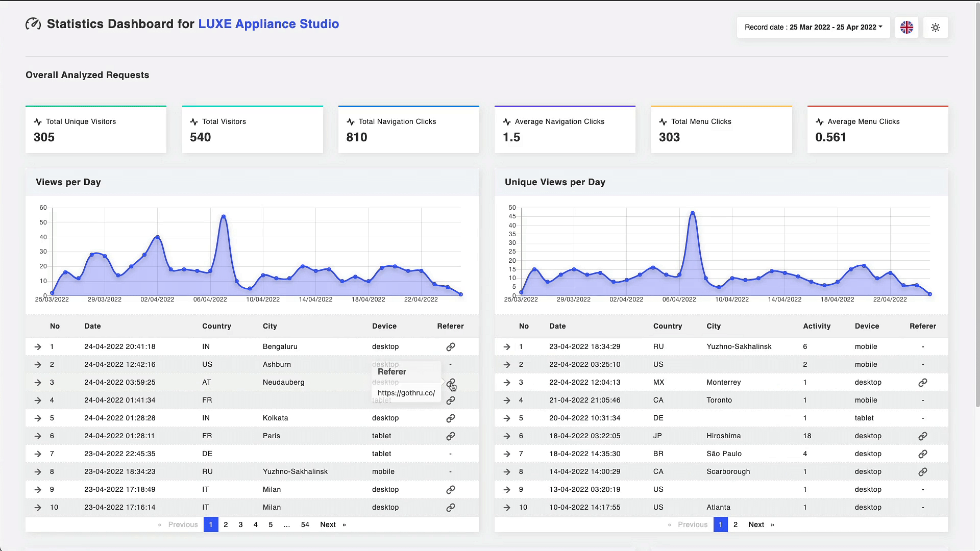This screenshot has height=551, width=980.
Task: Go to page 3 of views table
Action: coord(240,524)
